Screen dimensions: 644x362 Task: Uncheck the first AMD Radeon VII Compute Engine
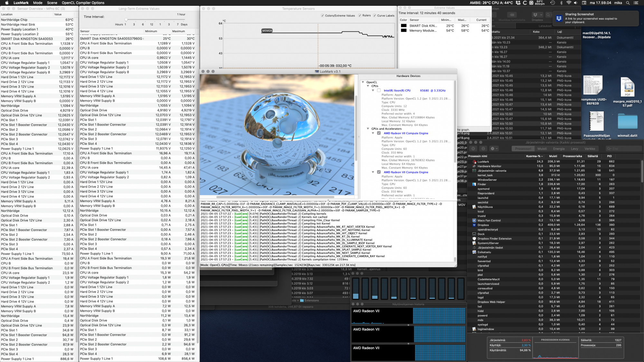pos(379,133)
